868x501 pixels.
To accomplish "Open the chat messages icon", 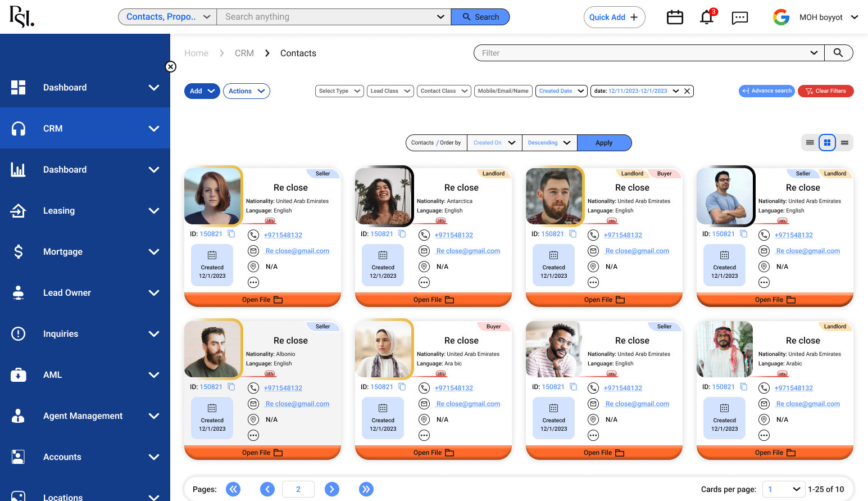I will [739, 18].
